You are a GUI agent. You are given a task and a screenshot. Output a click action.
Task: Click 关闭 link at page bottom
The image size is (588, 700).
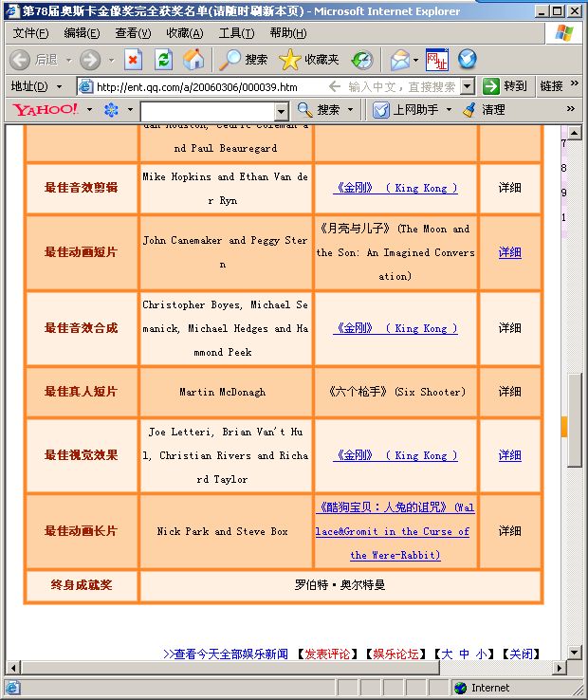(522, 654)
